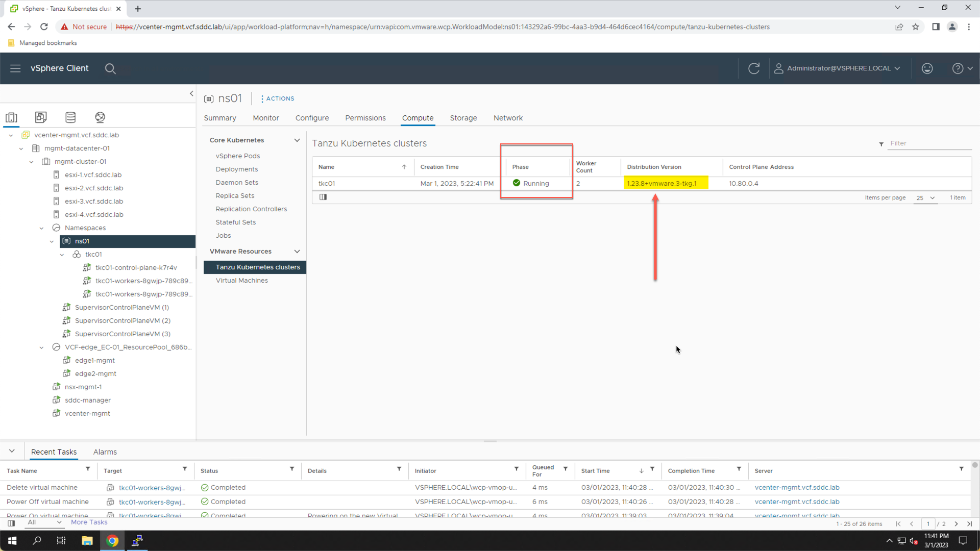The height and width of the screenshot is (551, 980).
Task: Collapse the Recent Tasks bottom panel
Action: (x=12, y=452)
